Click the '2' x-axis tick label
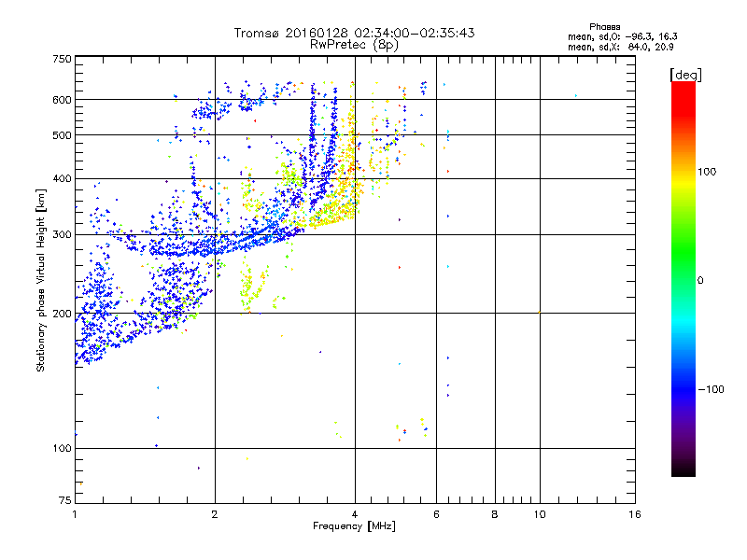Image resolution: width=747 pixels, height=560 pixels. [x=215, y=514]
